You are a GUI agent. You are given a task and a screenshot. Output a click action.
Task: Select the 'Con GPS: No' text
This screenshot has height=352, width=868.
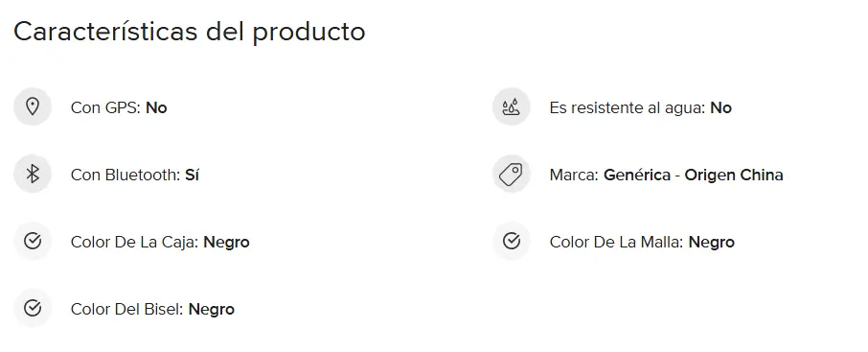[x=119, y=107]
